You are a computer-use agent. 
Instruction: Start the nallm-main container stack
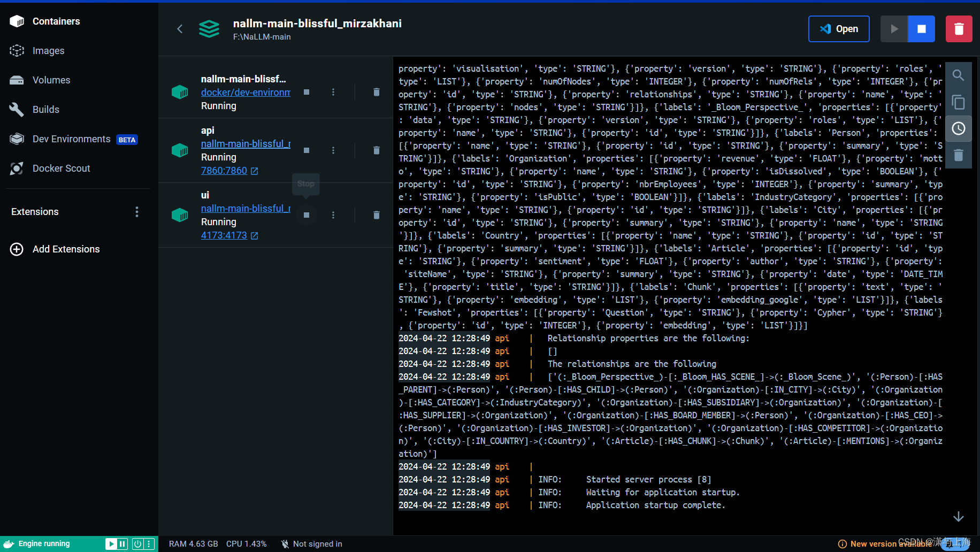(x=894, y=29)
